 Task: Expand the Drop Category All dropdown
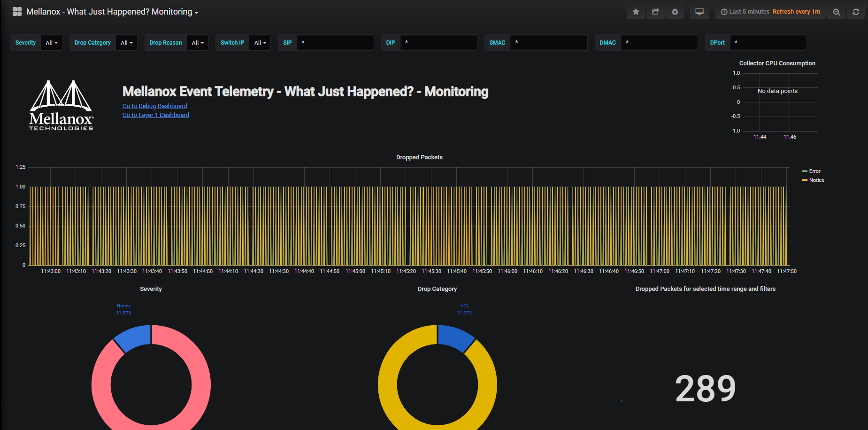click(127, 43)
